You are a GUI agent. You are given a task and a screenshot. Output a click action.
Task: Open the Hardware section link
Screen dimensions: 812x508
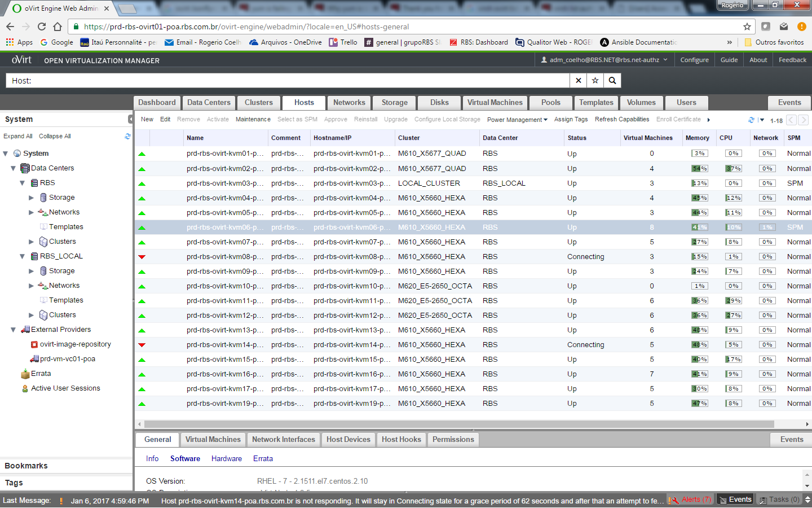tap(226, 459)
